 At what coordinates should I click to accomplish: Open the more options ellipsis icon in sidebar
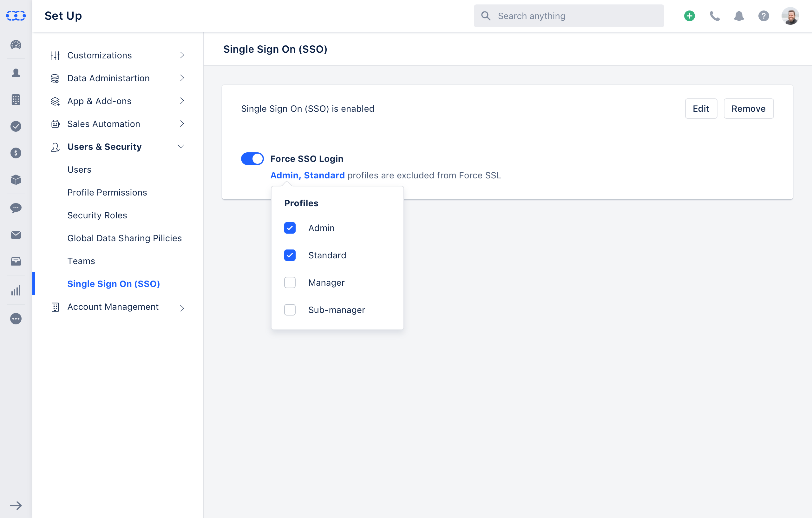point(16,319)
